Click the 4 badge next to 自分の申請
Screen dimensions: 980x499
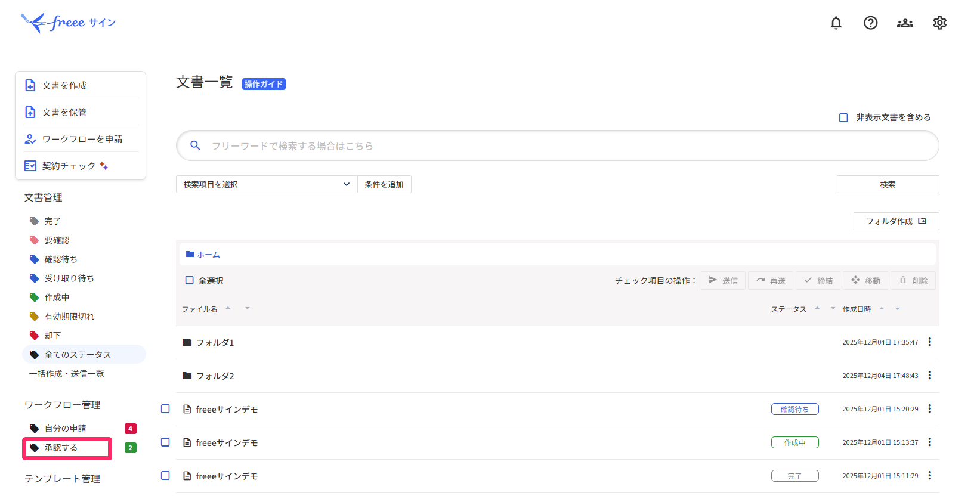point(131,429)
